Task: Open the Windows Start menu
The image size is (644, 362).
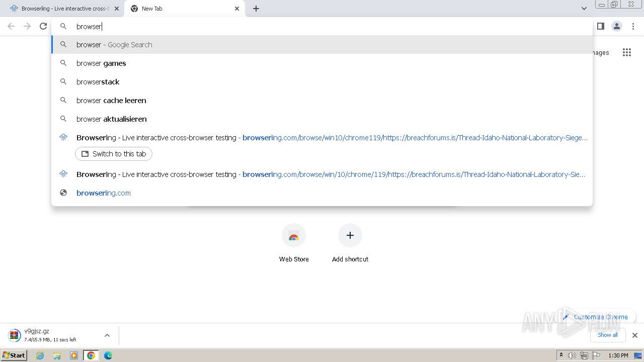Action: [x=14, y=355]
